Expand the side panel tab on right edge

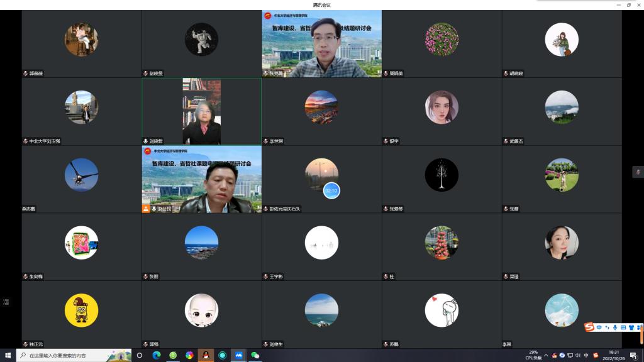pos(638,172)
